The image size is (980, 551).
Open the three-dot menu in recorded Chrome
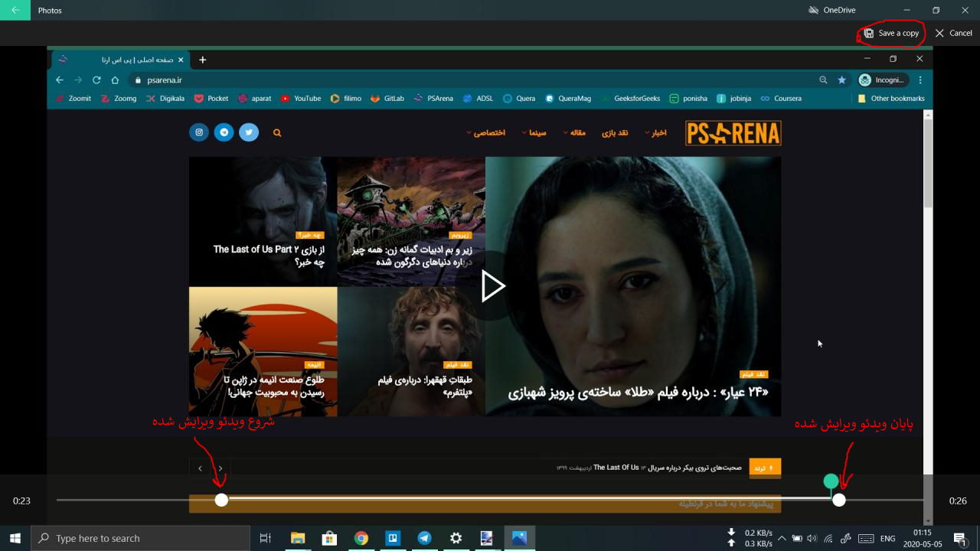(x=920, y=80)
